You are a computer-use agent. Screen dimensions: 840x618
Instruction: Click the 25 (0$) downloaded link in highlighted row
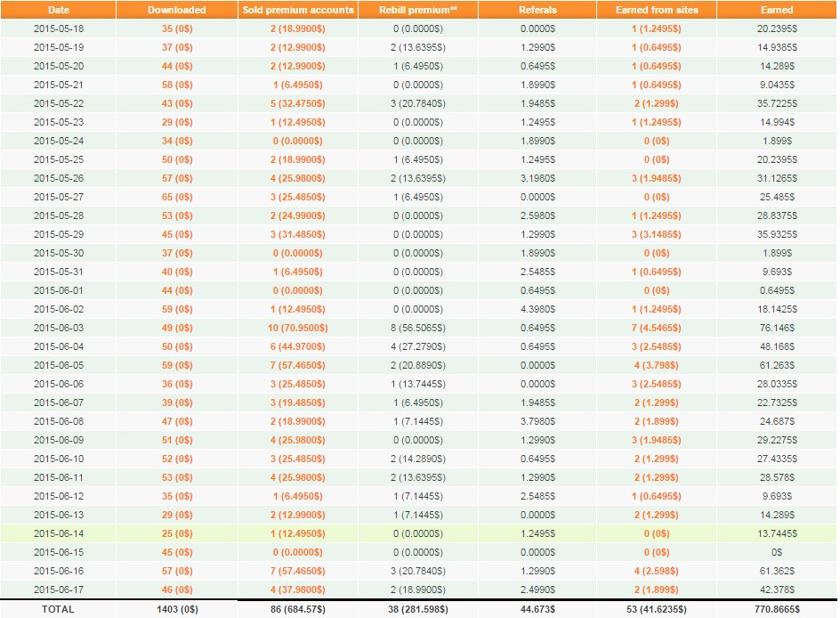176,533
